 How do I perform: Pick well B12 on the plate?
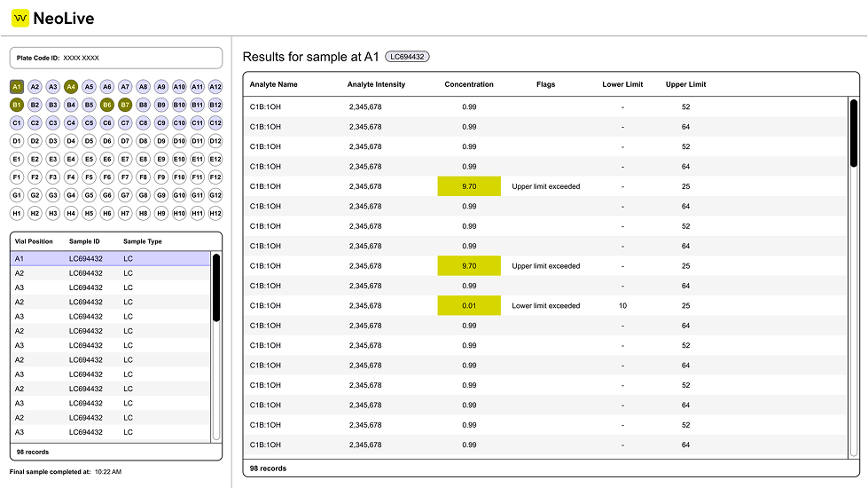(x=215, y=105)
